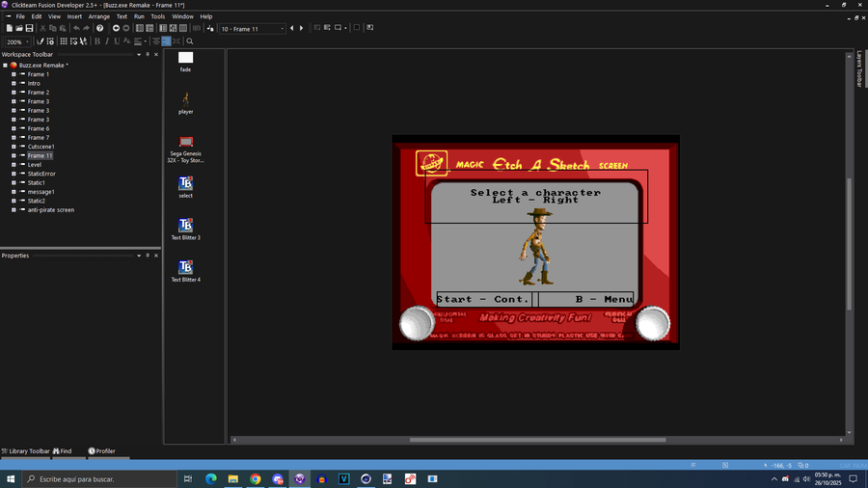Select the 'Start - Cont.' text object
Viewport: 868px width, 488px height.
tap(484, 299)
